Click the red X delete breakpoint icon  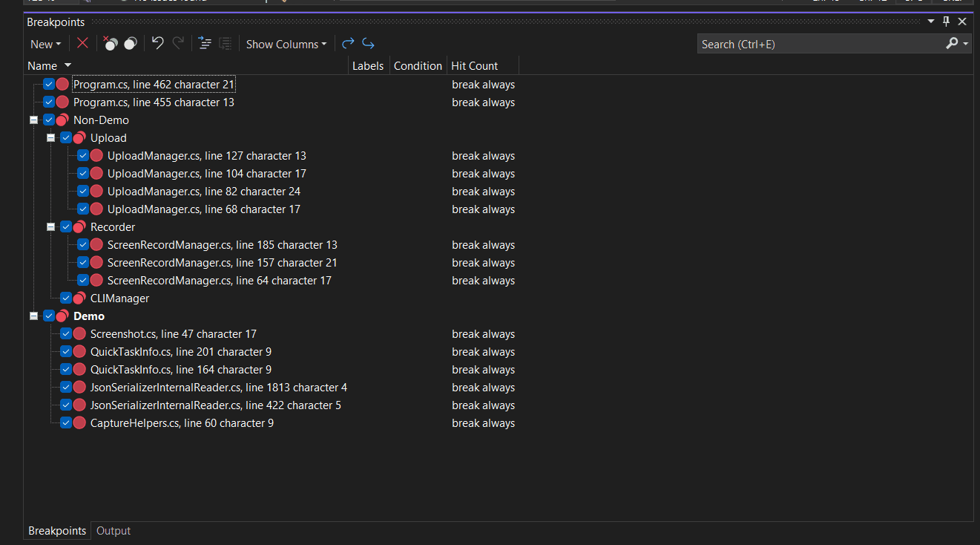coord(82,44)
